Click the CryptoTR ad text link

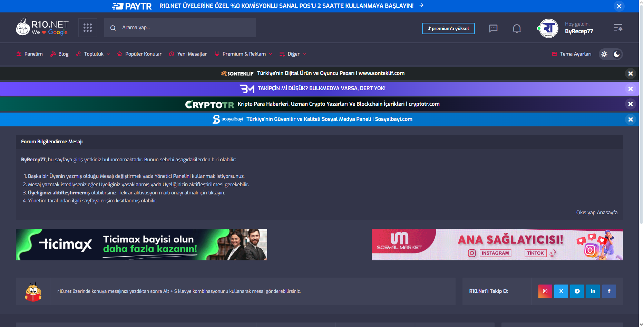coord(339,104)
